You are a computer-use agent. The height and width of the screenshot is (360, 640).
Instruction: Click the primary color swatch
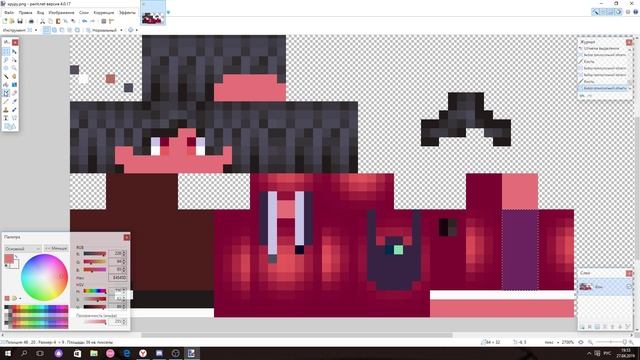click(9, 259)
